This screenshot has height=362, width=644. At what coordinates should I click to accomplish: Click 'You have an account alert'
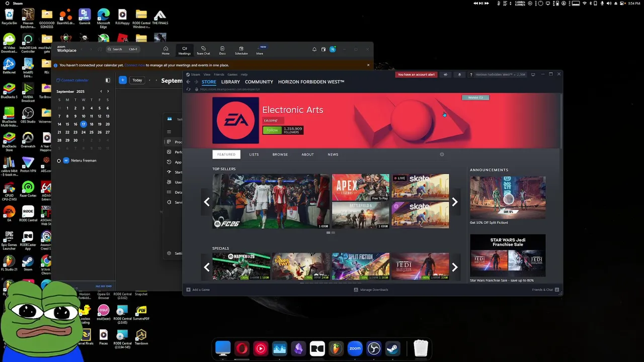[x=416, y=74]
